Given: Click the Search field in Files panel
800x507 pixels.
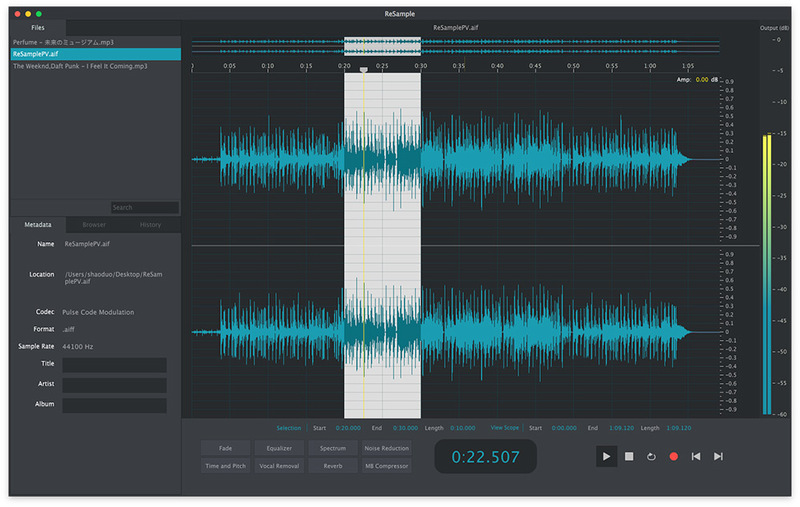Looking at the screenshot, I should pos(144,207).
